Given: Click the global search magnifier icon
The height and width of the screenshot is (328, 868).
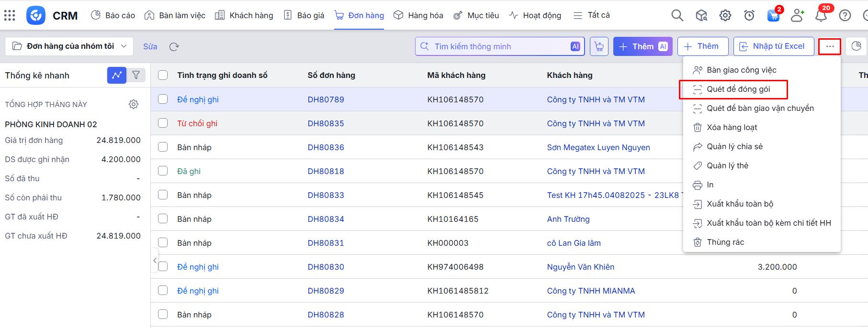Looking at the screenshot, I should click(677, 15).
